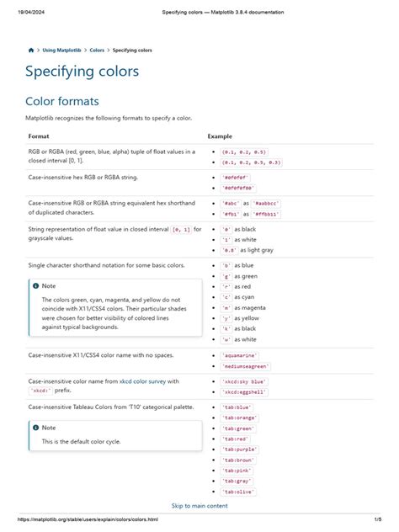The height and width of the screenshot is (532, 399).
Task: Open the Using Matplotlib breadcrumb link
Action: tap(61, 51)
